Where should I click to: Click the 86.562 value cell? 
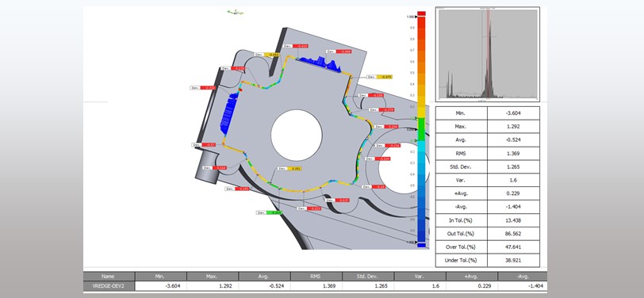513,234
